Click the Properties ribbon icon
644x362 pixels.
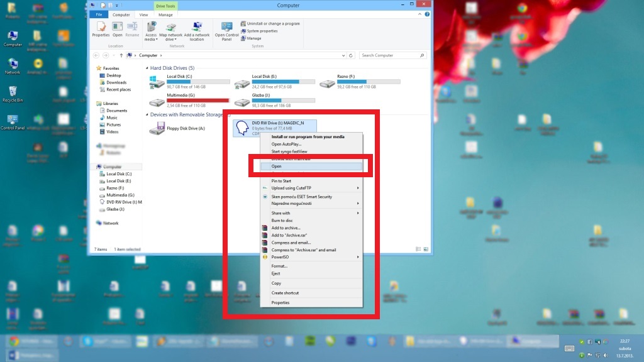tap(101, 29)
